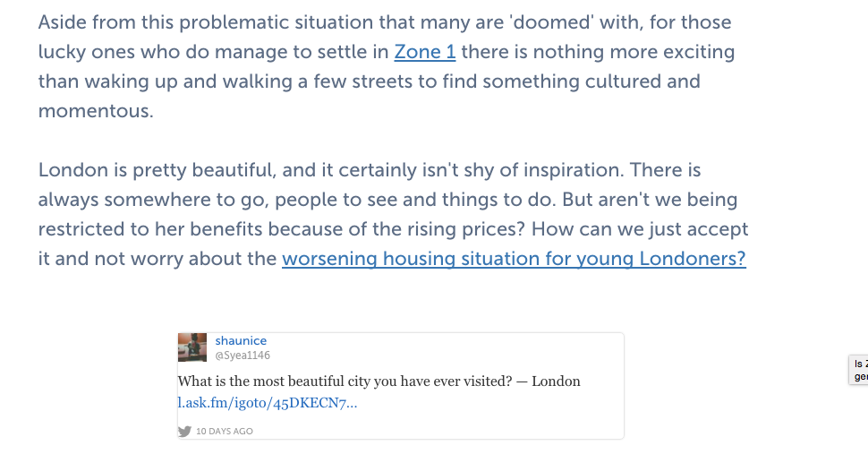Click the @Syea1146 Twitter handle

point(243,355)
